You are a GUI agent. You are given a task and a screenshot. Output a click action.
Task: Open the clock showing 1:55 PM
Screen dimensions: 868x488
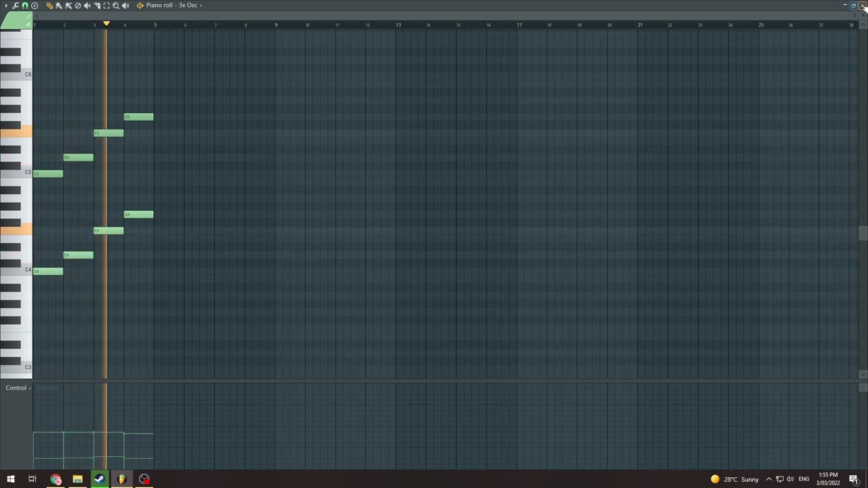pos(828,479)
